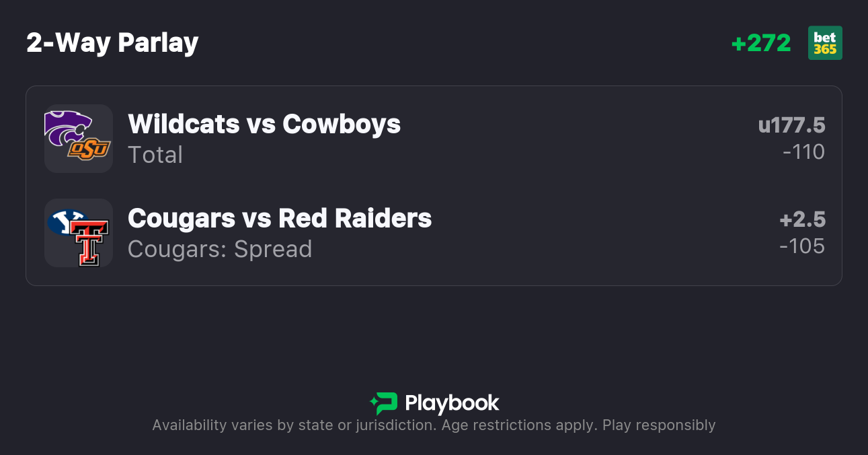Click the green Playbook logo icon
This screenshot has height=455, width=868.
tap(383, 403)
